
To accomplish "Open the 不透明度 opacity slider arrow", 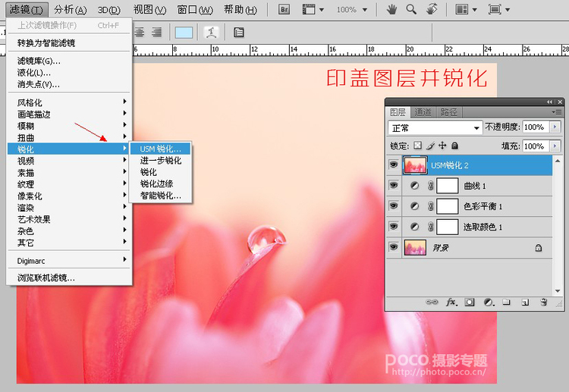I will pyautogui.click(x=555, y=127).
